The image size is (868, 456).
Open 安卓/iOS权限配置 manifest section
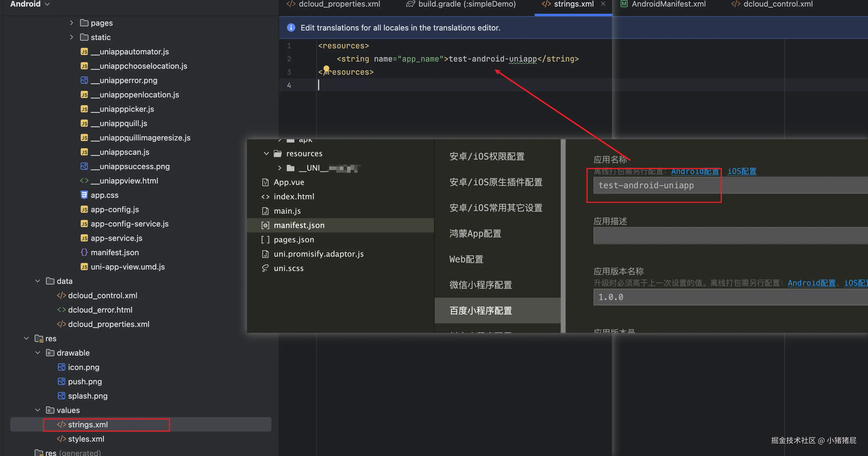487,157
